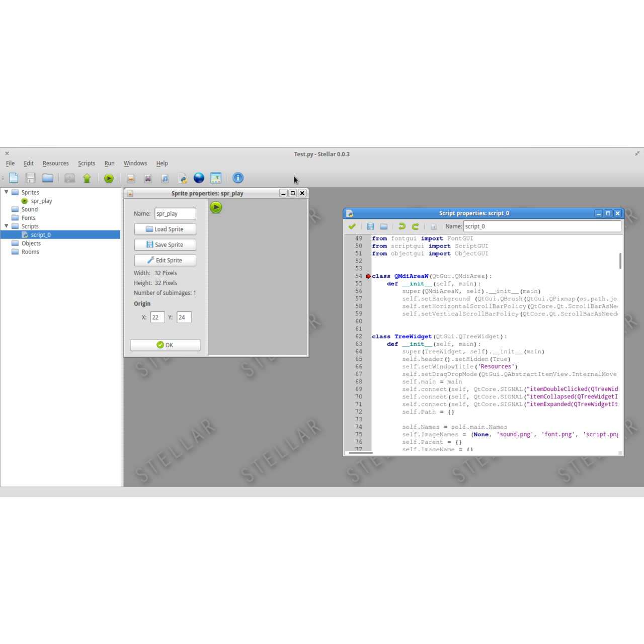The image size is (644, 644).
Task: Click the add sound music note icon
Action: 165,178
